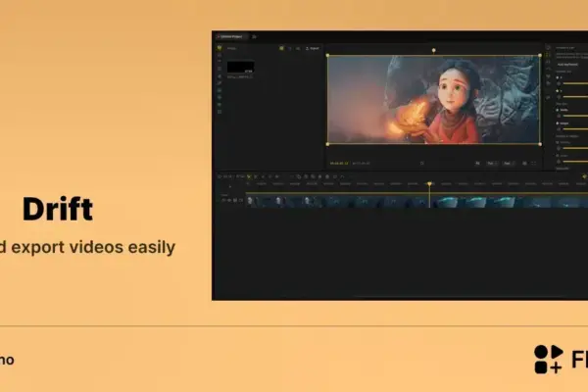The height and width of the screenshot is (392, 588).
Task: Open a new tab next to Untitled Project
Action: [254, 37]
